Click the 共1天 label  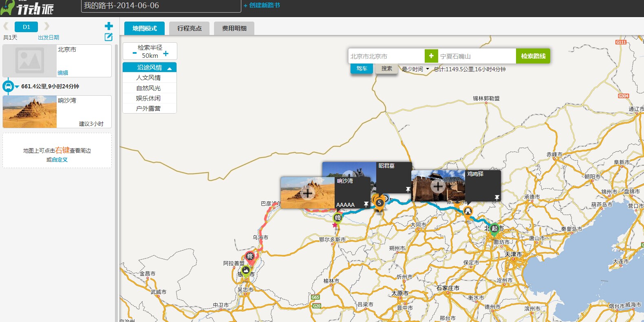click(10, 37)
